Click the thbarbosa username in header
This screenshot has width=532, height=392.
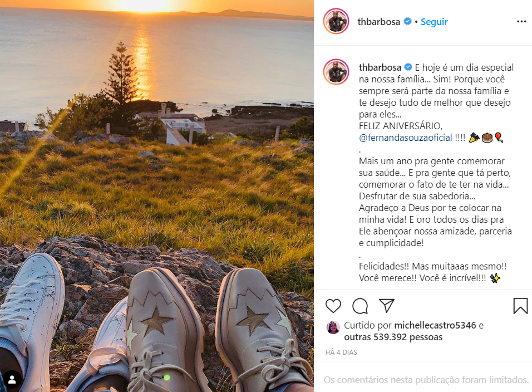[378, 22]
